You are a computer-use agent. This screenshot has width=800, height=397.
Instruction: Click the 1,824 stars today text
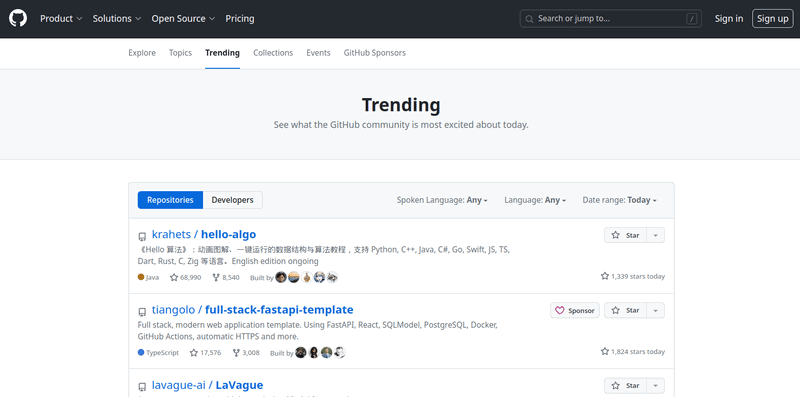pyautogui.click(x=633, y=352)
